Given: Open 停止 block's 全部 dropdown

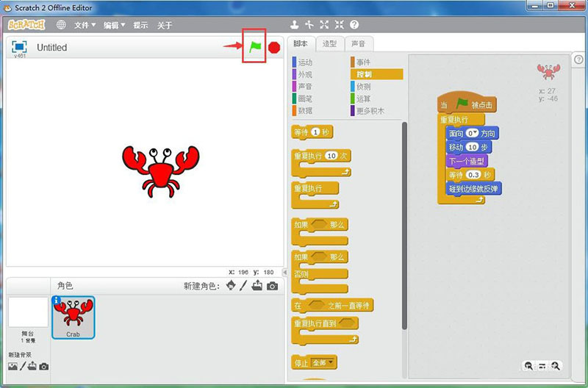Looking at the screenshot, I should tap(323, 362).
